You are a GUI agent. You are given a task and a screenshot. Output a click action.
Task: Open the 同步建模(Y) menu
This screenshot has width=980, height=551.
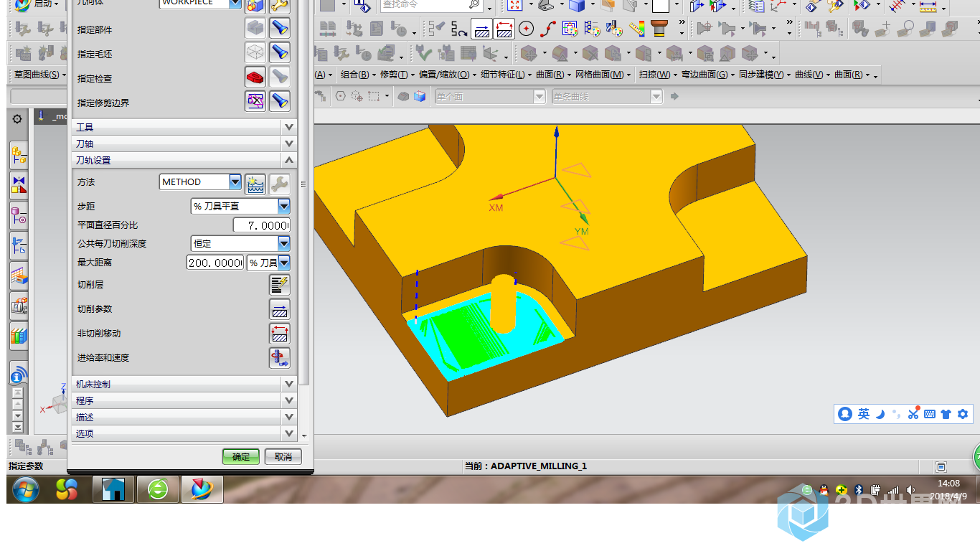point(765,75)
